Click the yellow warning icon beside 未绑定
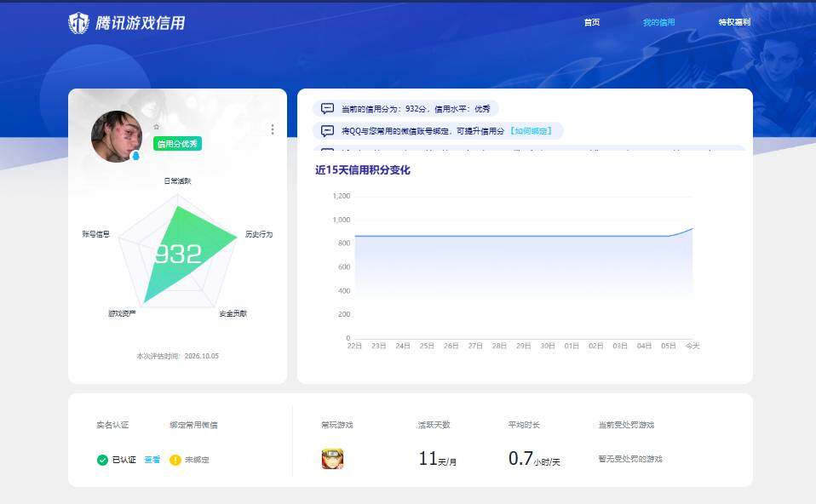816x504 pixels. click(175, 460)
